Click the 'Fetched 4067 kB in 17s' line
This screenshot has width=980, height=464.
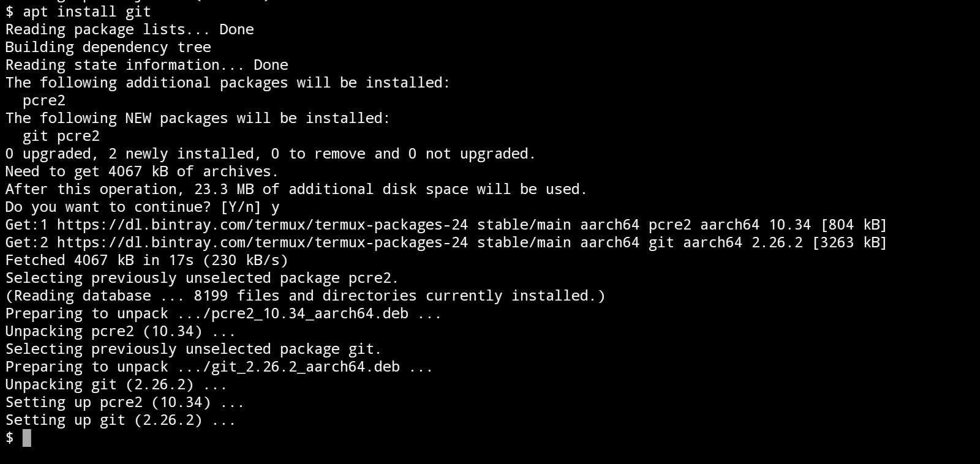coord(146,260)
